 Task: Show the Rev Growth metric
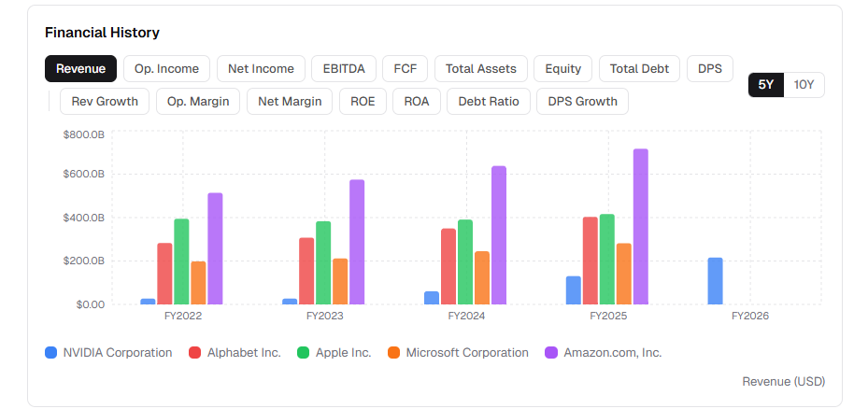[x=105, y=101]
